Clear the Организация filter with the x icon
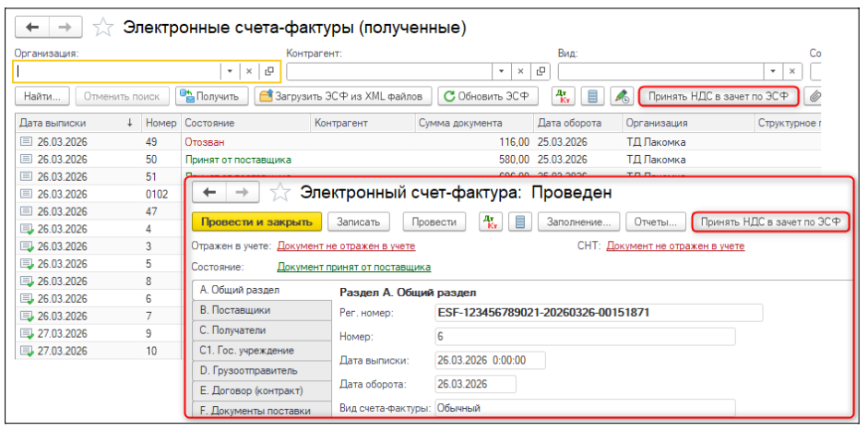Image resolution: width=868 pixels, height=431 pixels. pyautogui.click(x=248, y=71)
